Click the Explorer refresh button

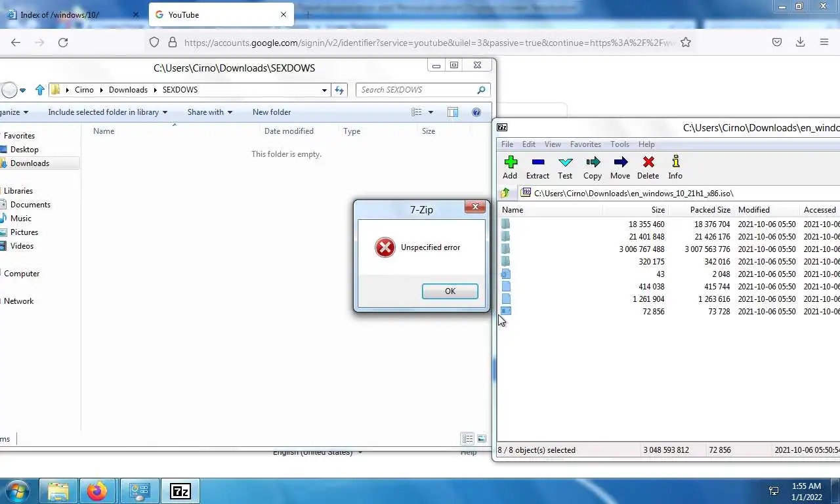339,90
